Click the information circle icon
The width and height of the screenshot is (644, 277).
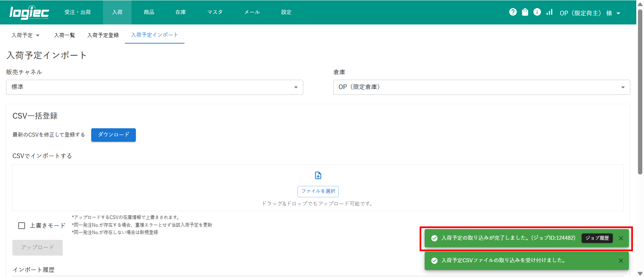click(537, 12)
